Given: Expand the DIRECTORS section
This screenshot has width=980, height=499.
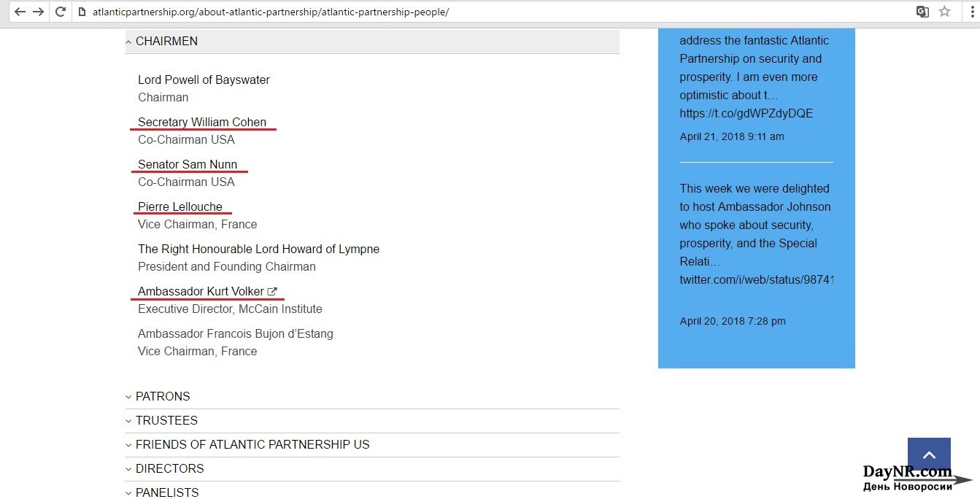Looking at the screenshot, I should coord(372,469).
